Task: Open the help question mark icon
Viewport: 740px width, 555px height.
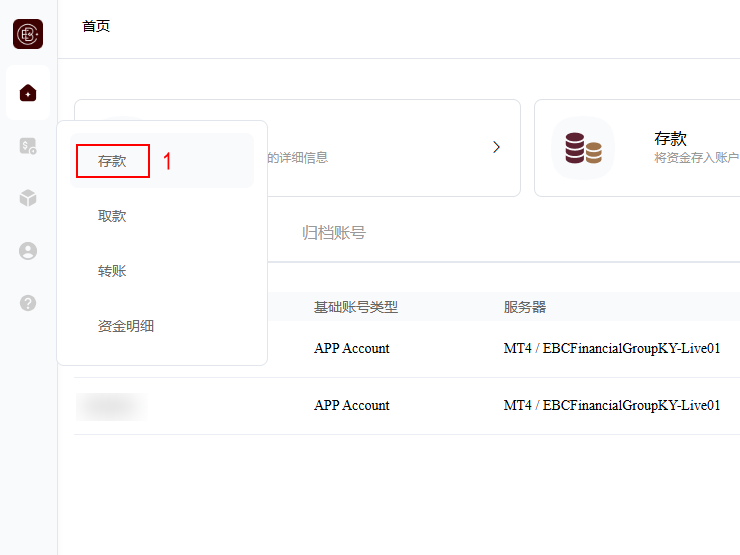Action: (x=28, y=303)
